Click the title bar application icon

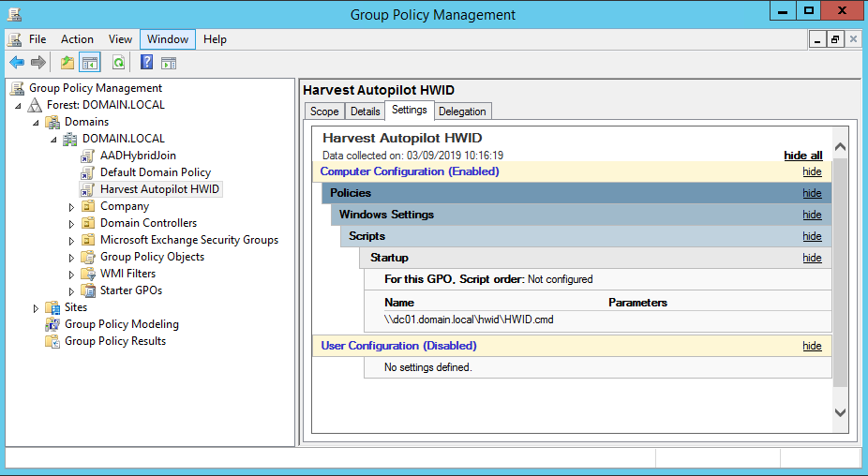click(15, 14)
